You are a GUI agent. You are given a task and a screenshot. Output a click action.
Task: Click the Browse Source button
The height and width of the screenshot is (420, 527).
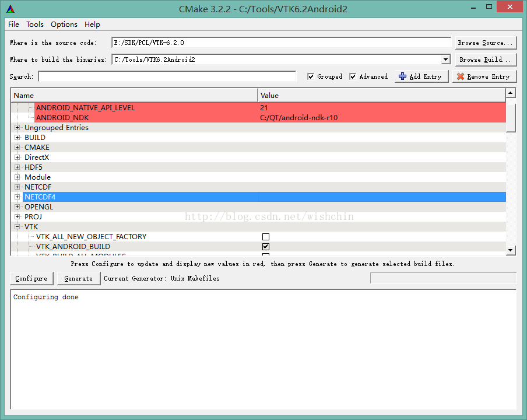pyautogui.click(x=486, y=43)
